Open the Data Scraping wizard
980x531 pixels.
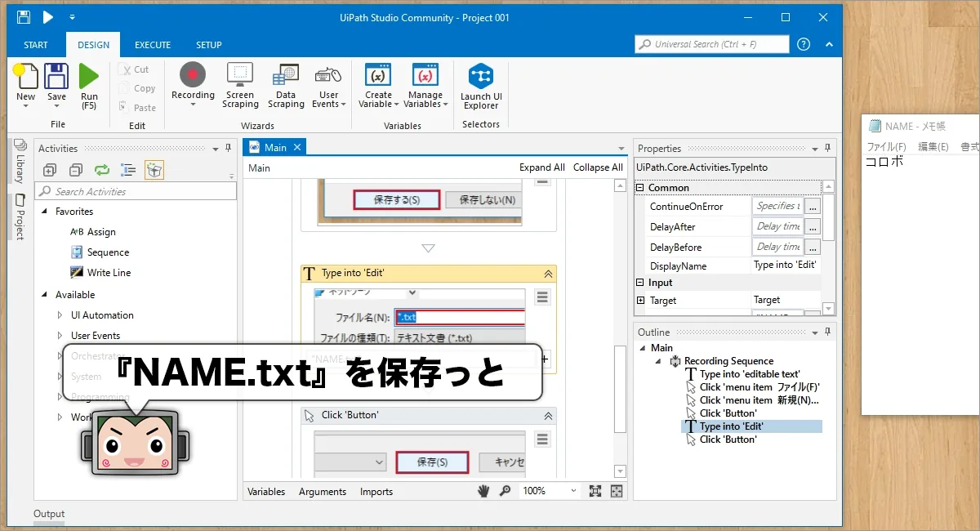point(286,86)
